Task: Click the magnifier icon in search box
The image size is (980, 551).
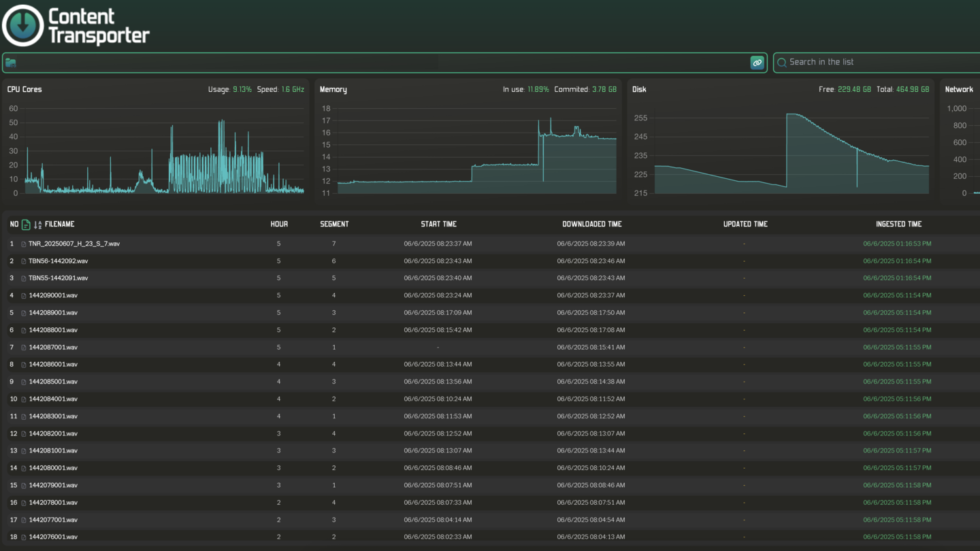Action: (x=782, y=63)
